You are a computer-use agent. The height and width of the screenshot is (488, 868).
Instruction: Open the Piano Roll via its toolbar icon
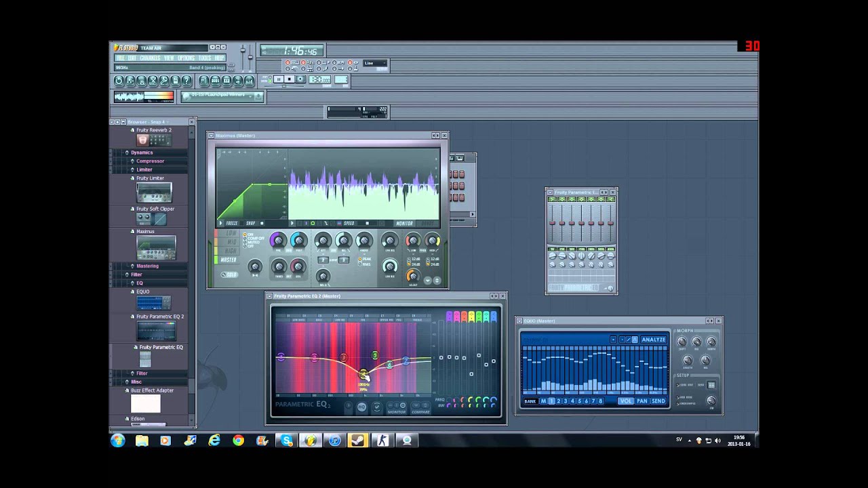[226, 81]
